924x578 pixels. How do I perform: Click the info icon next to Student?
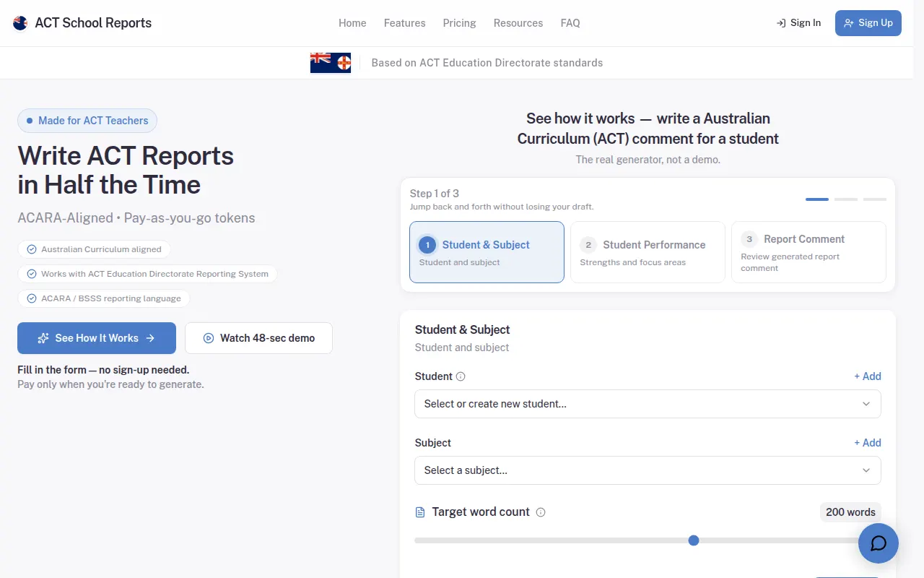(461, 376)
